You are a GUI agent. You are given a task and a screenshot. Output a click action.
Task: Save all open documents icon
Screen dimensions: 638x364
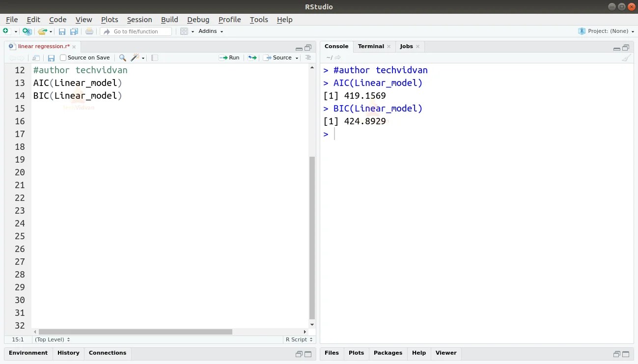[74, 31]
